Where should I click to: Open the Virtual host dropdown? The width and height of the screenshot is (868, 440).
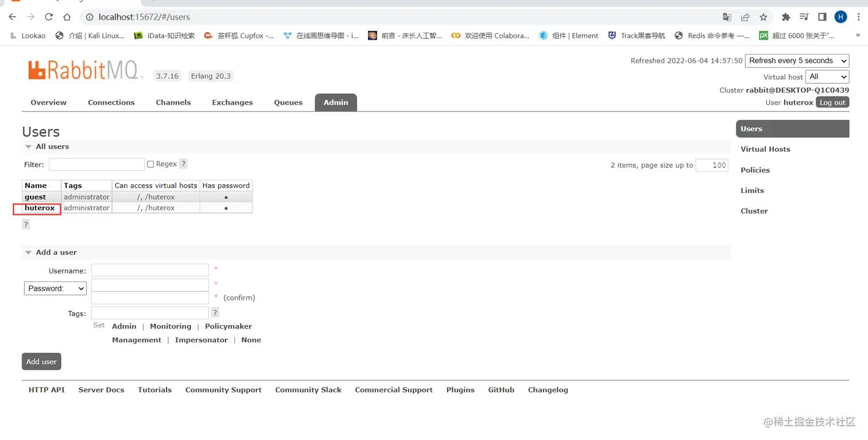tap(827, 76)
